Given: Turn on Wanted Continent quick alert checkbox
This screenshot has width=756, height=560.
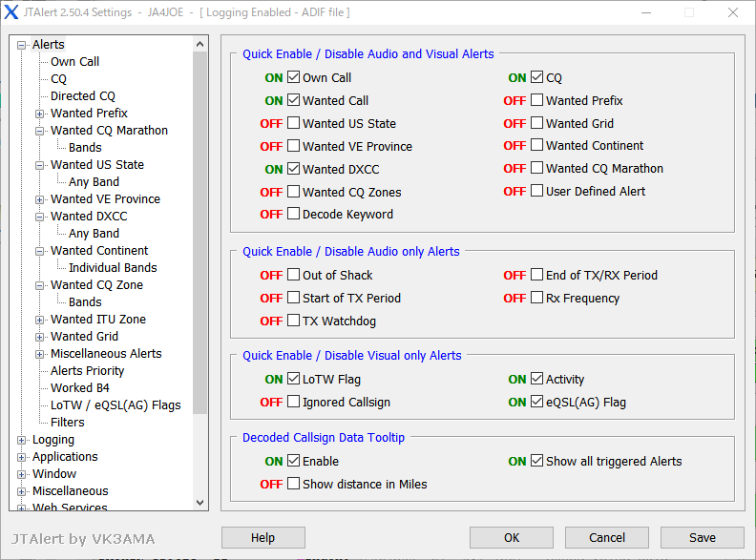Looking at the screenshot, I should pyautogui.click(x=536, y=145).
